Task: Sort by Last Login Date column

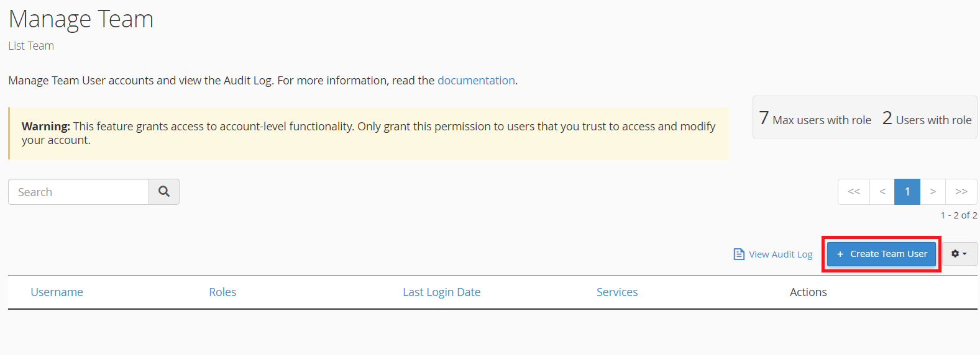Action: 441,292
